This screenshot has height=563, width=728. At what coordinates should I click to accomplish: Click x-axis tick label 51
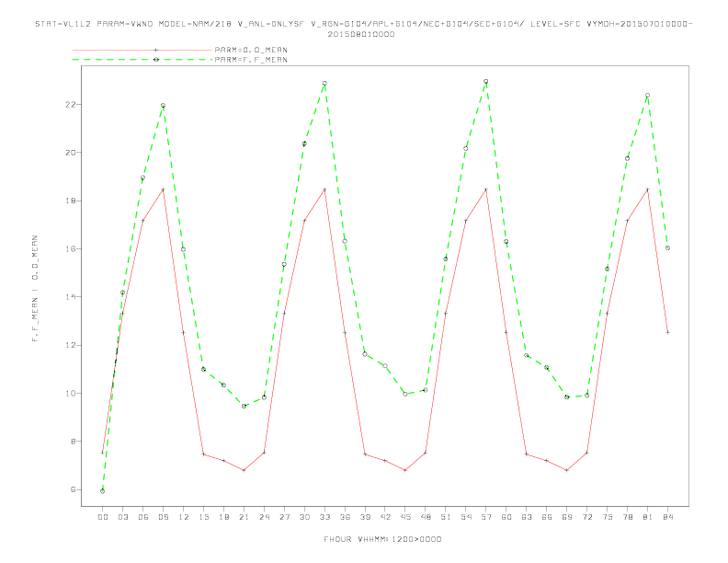click(x=446, y=517)
